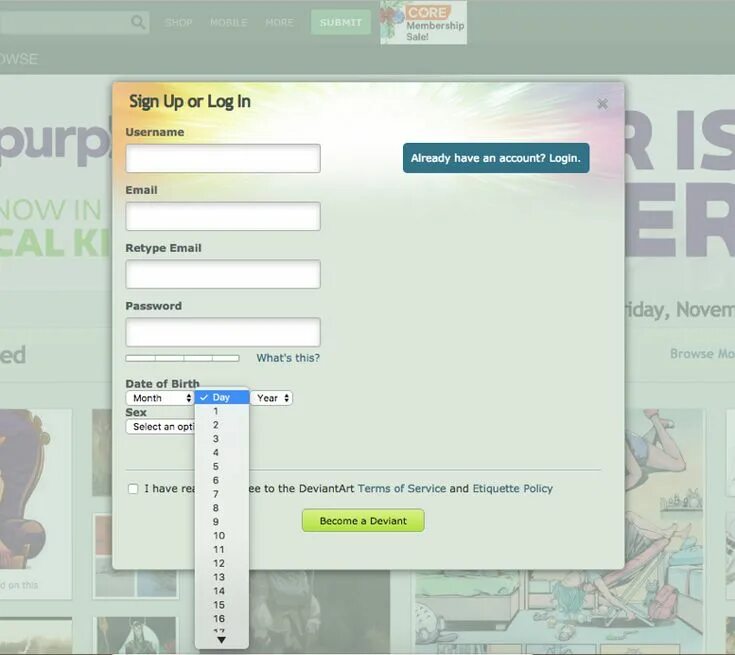Screen dimensions: 735x655
Task: Open the CORE Membership Sale banner
Action: tap(423, 23)
